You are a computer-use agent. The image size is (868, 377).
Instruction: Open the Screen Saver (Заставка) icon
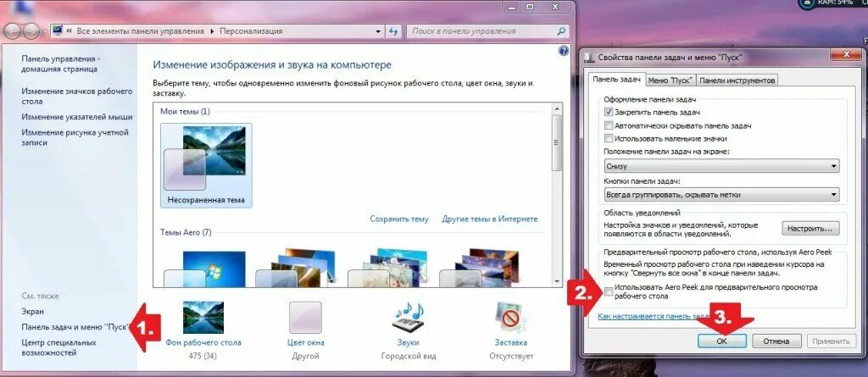click(509, 317)
